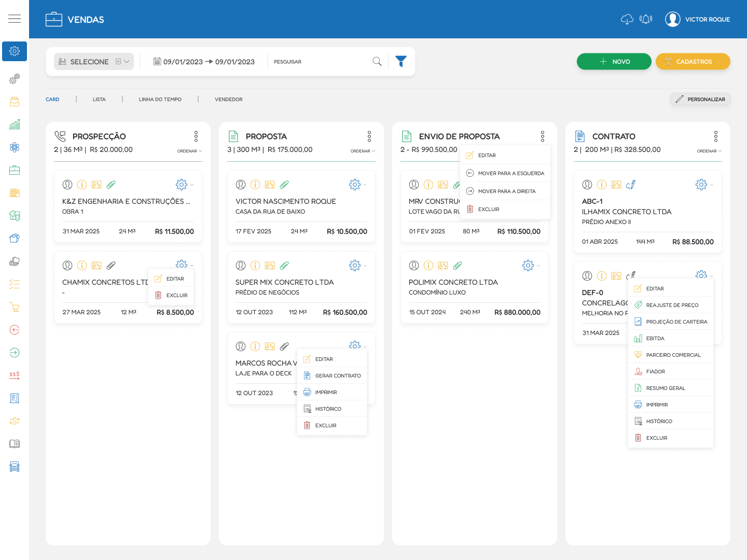Viewport: 747px width, 560px height.
Task: Switch to Linha do Tempo view
Action: 160,100
